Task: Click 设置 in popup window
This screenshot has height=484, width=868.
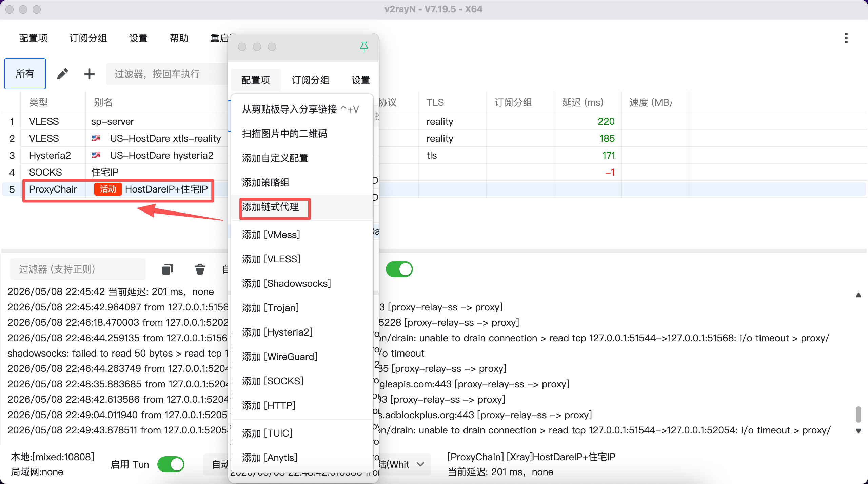Action: click(361, 80)
